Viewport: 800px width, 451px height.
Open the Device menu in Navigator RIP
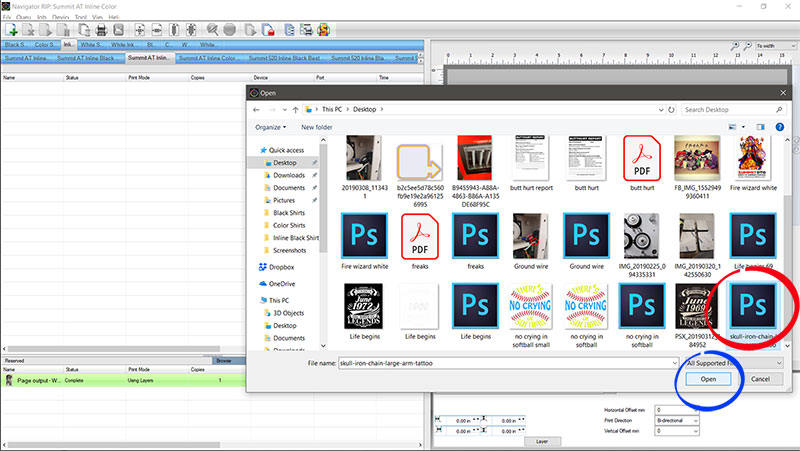click(x=60, y=17)
